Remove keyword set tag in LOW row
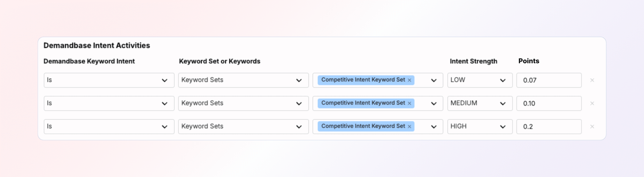Viewport: 644px width, 177px height. coord(409,80)
